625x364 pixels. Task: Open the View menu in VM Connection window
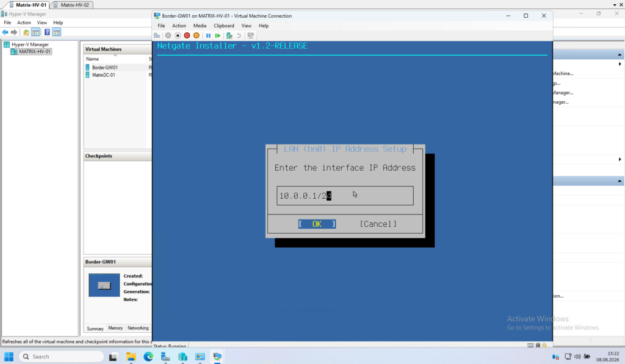coord(247,26)
